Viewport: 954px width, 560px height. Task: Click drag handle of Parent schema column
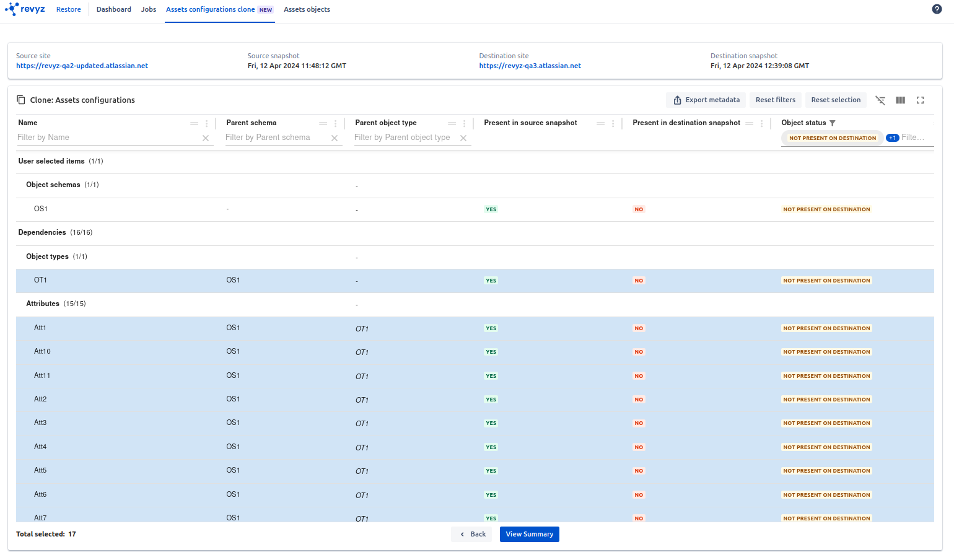(x=323, y=123)
